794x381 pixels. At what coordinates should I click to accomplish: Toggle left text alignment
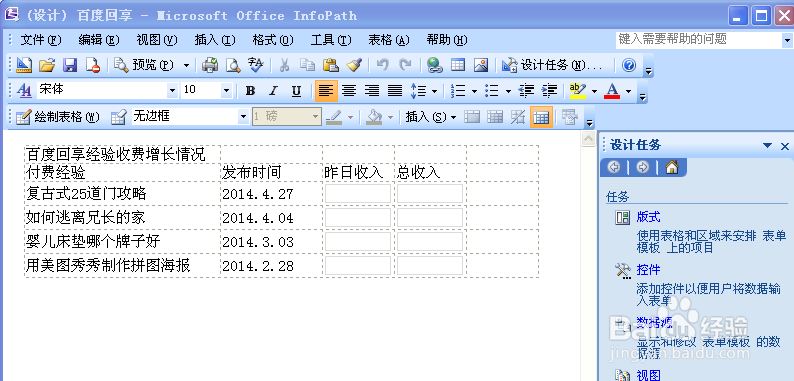[x=326, y=91]
